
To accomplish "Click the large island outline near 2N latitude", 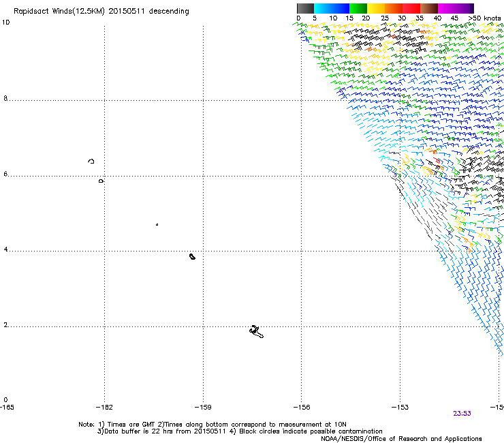I will (256, 332).
